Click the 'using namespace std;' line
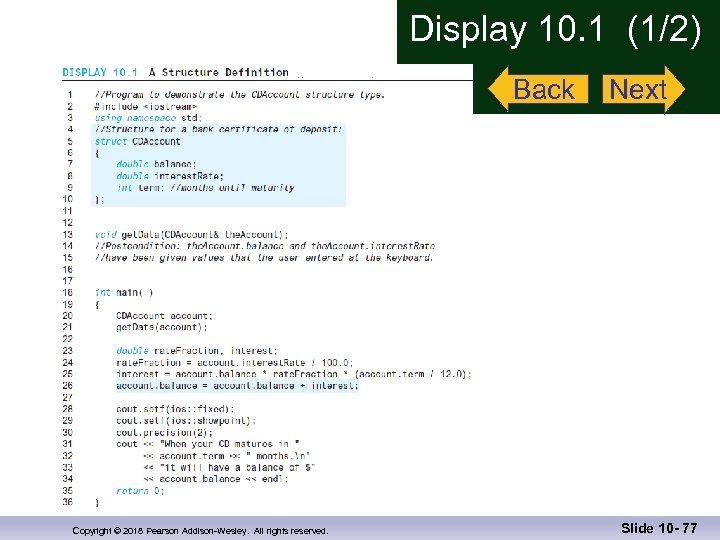 [x=148, y=118]
